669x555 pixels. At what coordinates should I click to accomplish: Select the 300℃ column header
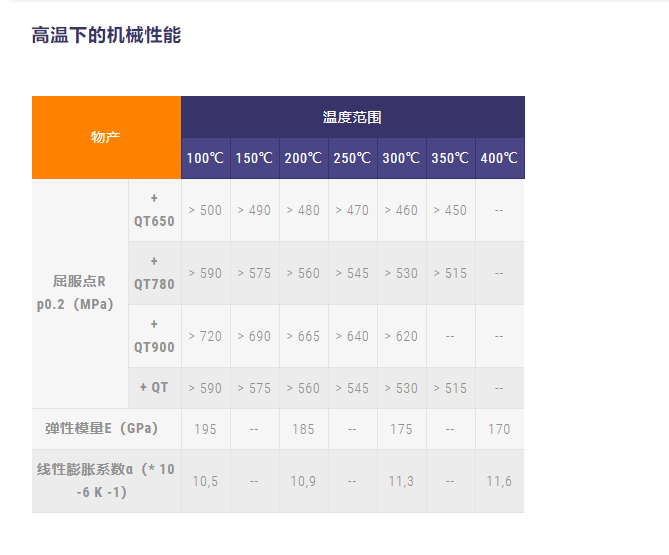402,158
